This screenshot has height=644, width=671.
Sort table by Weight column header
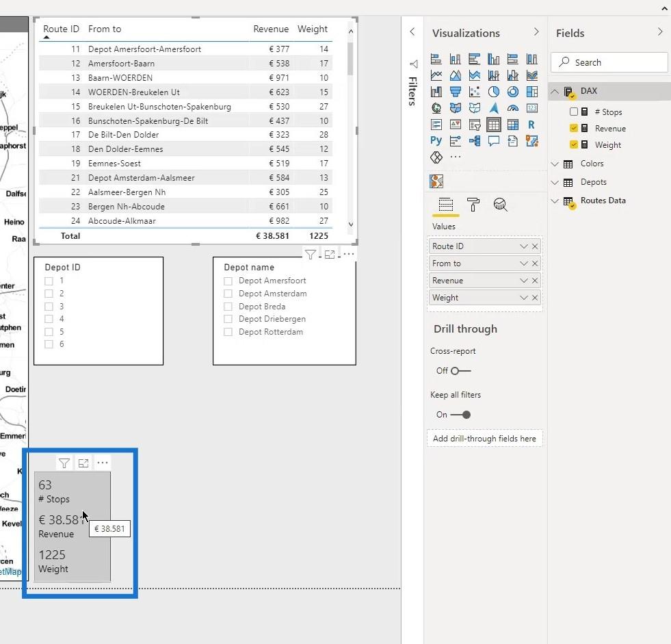pos(313,29)
